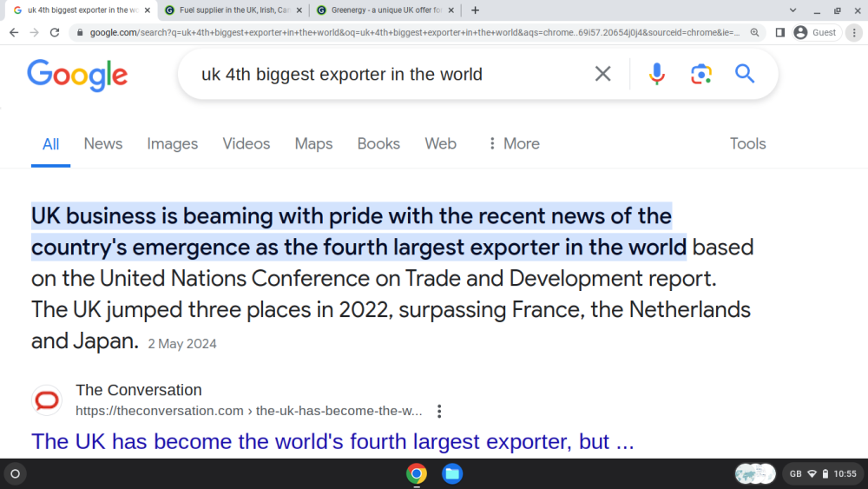Open the status tray showing 10:55
The width and height of the screenshot is (868, 489).
[823, 473]
